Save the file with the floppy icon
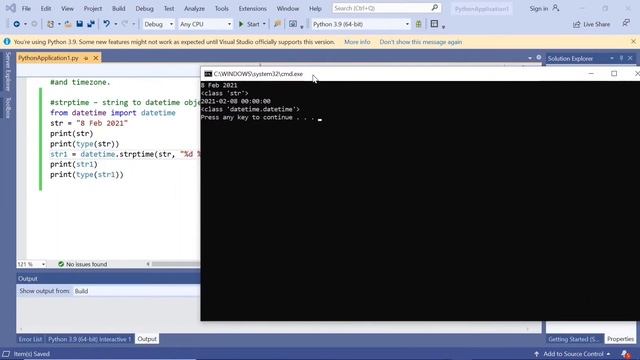 [x=80, y=24]
